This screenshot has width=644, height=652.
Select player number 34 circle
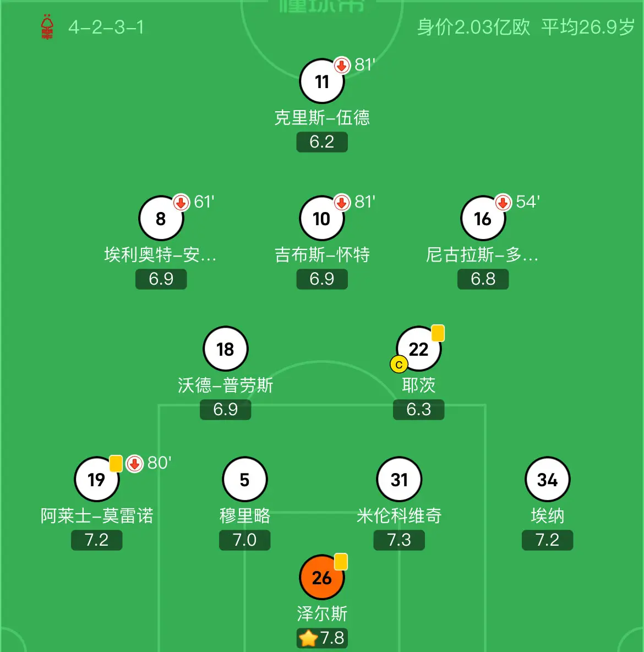[548, 480]
